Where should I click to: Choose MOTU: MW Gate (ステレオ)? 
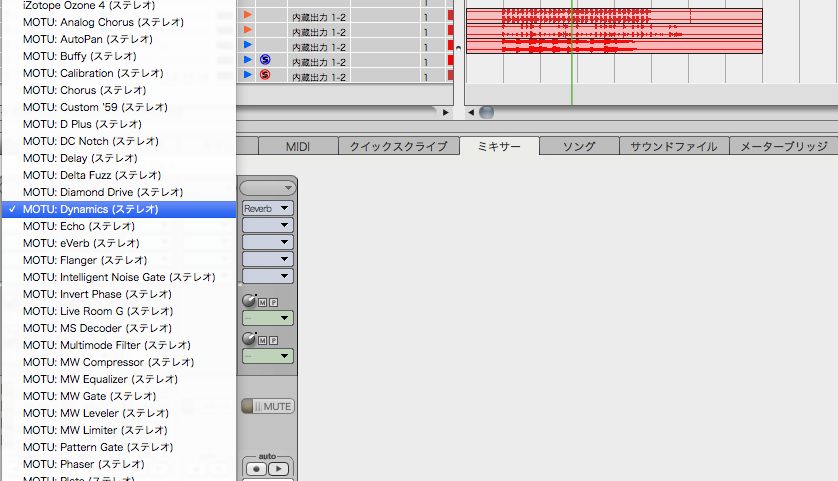(x=119, y=397)
